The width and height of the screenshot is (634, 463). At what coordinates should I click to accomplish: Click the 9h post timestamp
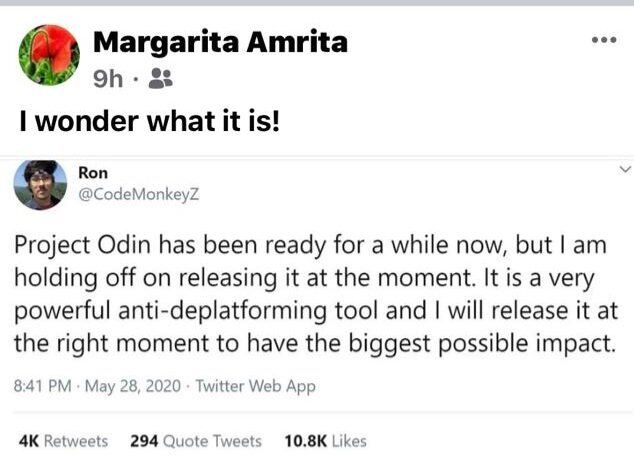[108, 78]
